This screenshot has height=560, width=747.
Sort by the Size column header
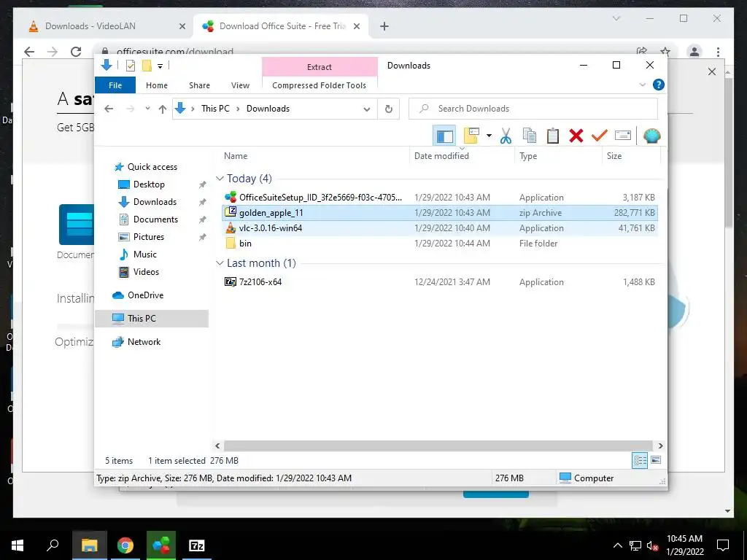tap(631, 156)
